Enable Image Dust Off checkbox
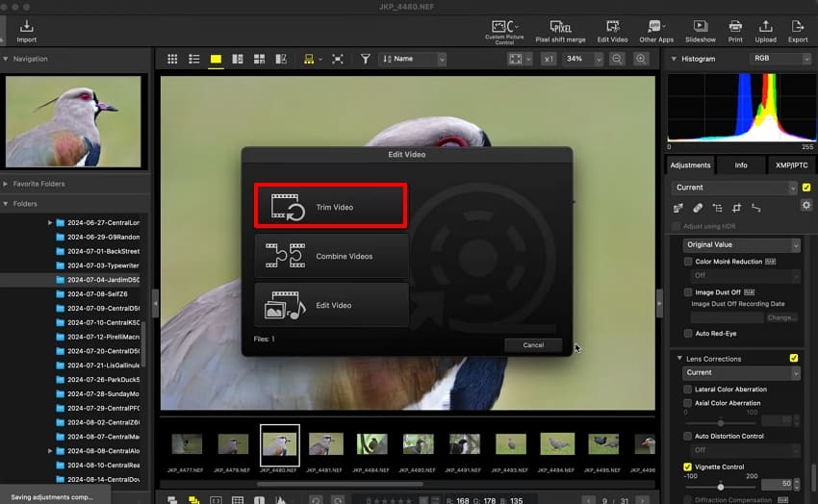This screenshot has height=504, width=818. click(x=688, y=291)
